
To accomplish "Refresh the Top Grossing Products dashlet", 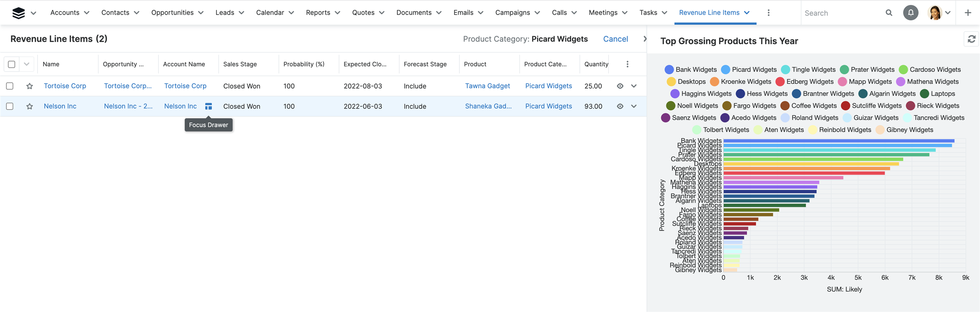I will click(x=971, y=39).
